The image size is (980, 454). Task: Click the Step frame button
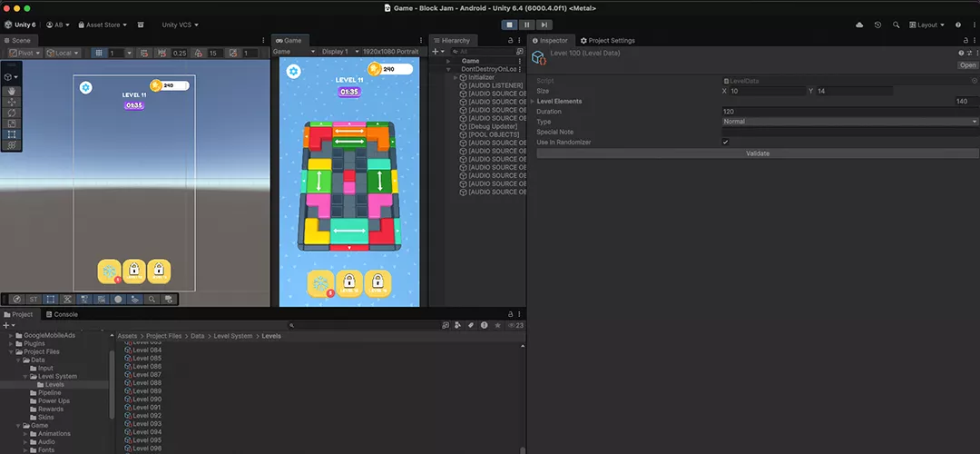click(x=544, y=25)
